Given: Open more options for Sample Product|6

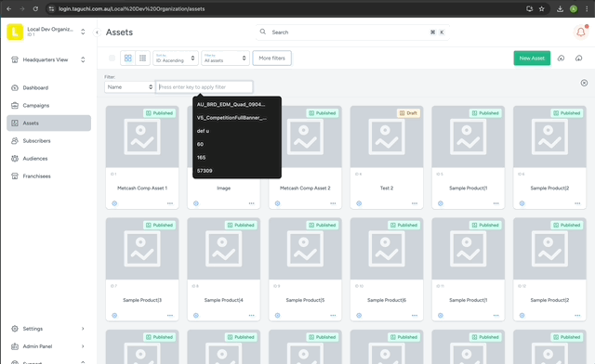Looking at the screenshot, I should (x=415, y=315).
